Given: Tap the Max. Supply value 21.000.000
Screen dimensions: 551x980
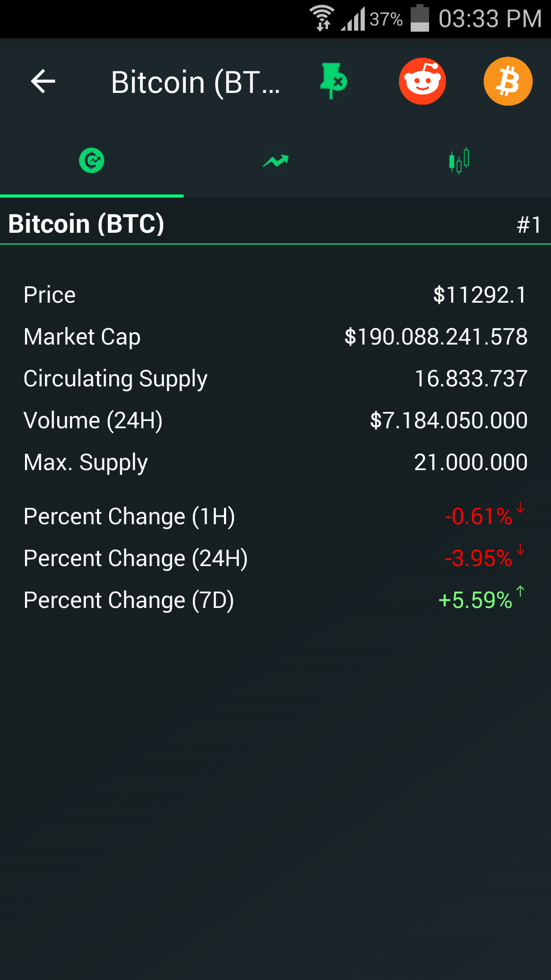Looking at the screenshot, I should click(x=470, y=462).
